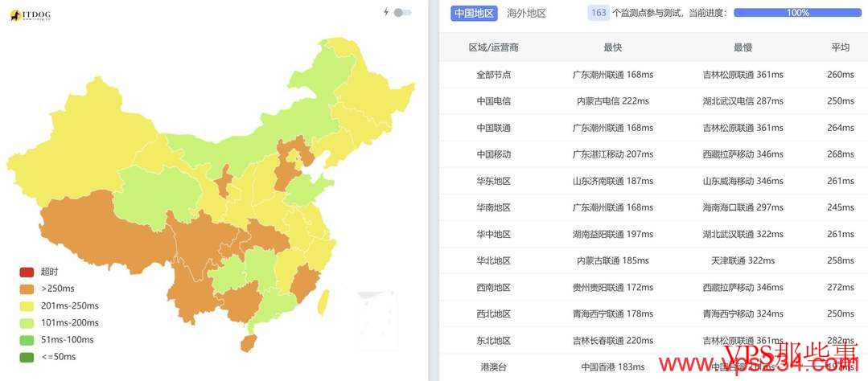
Task: Click the 西南地区 average 272ms value
Action: point(841,287)
